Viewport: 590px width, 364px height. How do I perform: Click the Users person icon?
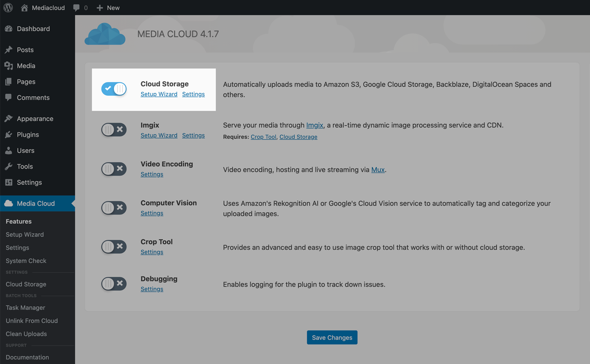coord(9,150)
